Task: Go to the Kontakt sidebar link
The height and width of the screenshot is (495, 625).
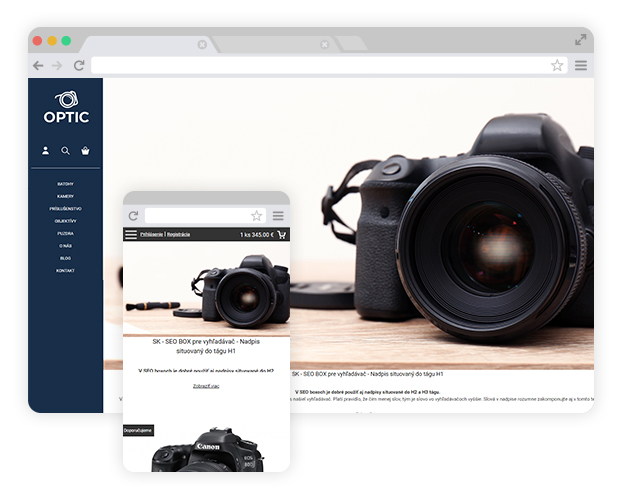Action: (65, 271)
